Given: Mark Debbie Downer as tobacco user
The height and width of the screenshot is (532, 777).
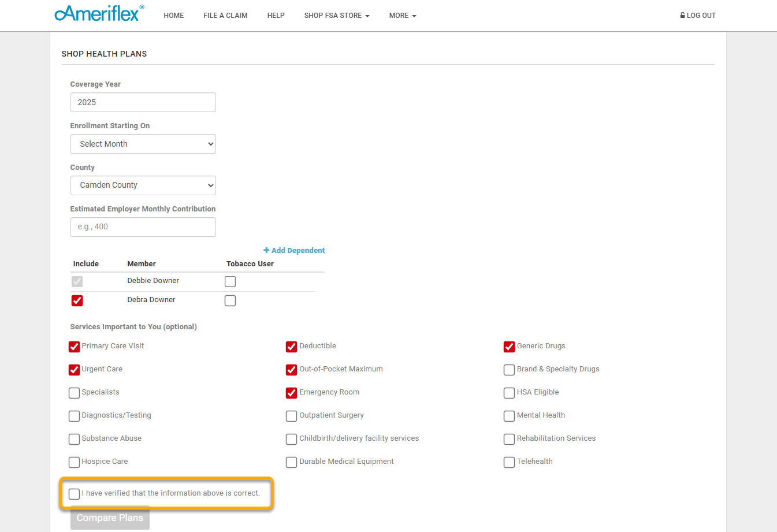Looking at the screenshot, I should click(230, 281).
